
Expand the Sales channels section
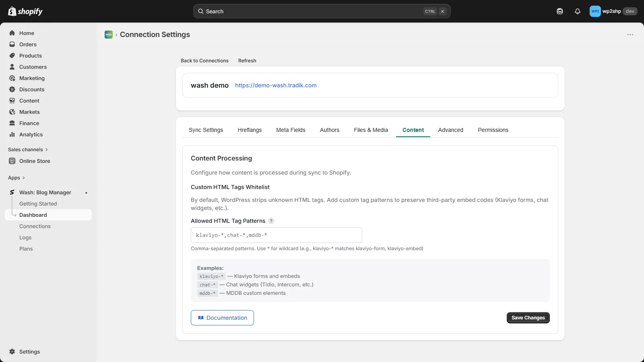pos(28,150)
